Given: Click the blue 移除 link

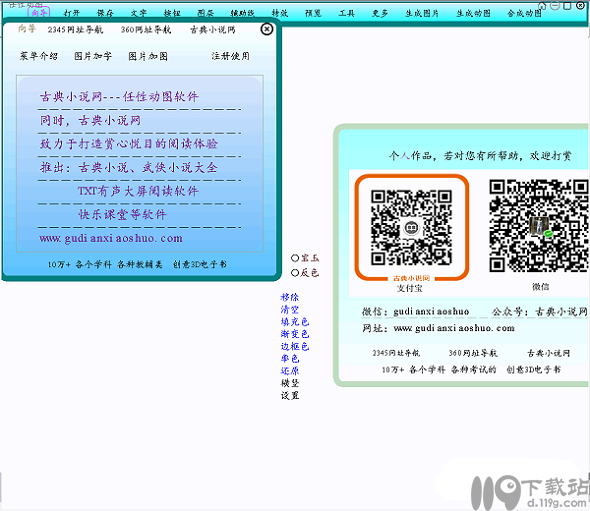Looking at the screenshot, I should pyautogui.click(x=290, y=297).
